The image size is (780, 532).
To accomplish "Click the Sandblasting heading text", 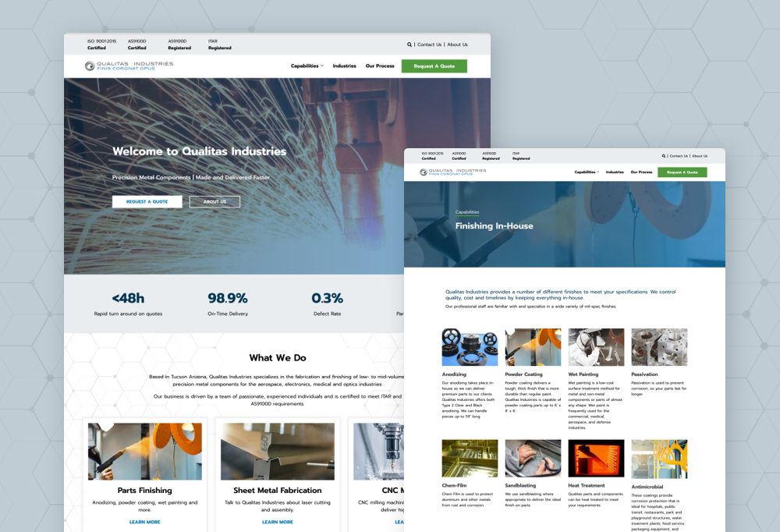I will point(520,485).
